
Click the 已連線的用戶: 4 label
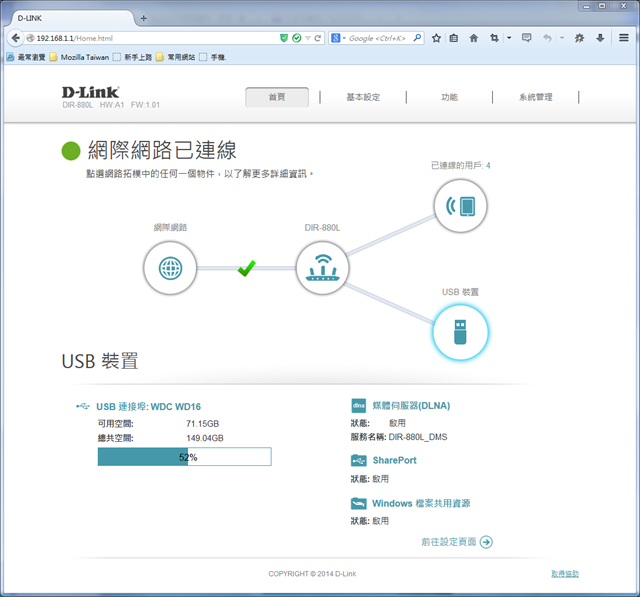tap(460, 165)
